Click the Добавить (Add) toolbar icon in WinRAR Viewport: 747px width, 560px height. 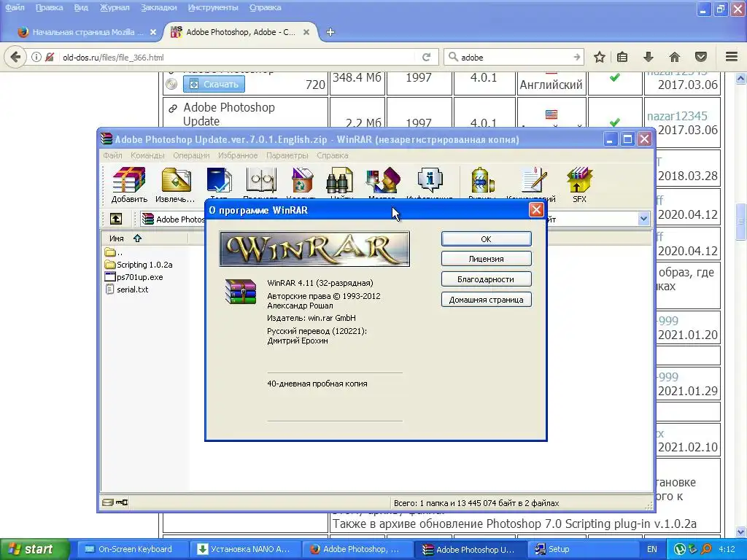tap(129, 184)
